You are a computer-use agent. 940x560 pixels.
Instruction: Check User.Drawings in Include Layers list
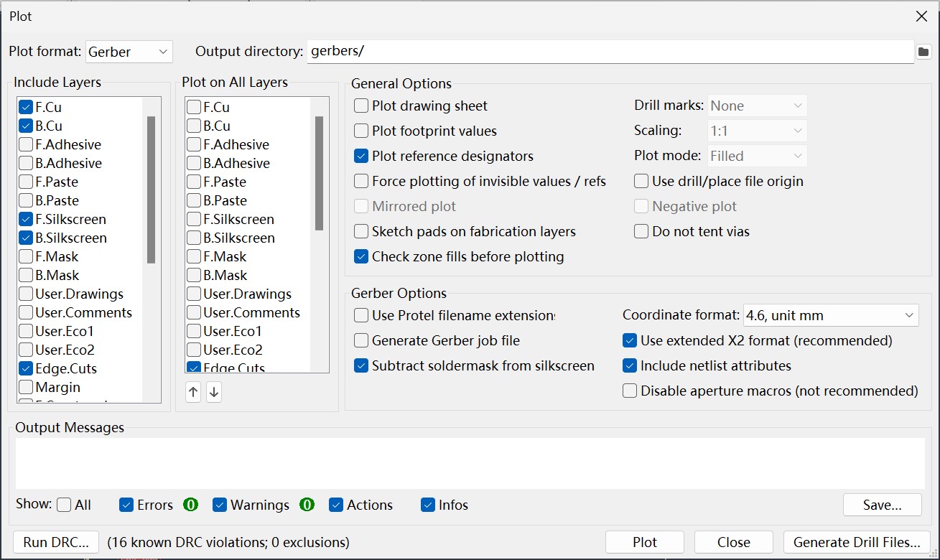point(27,294)
